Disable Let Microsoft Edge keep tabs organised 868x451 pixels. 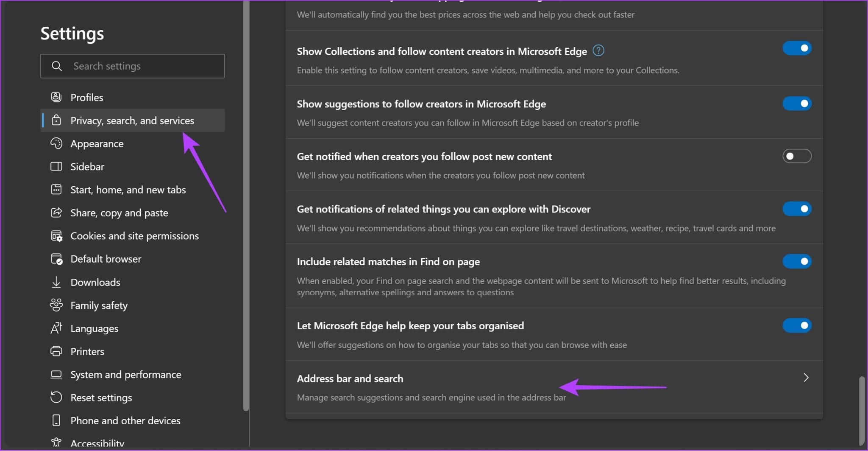pyautogui.click(x=796, y=325)
